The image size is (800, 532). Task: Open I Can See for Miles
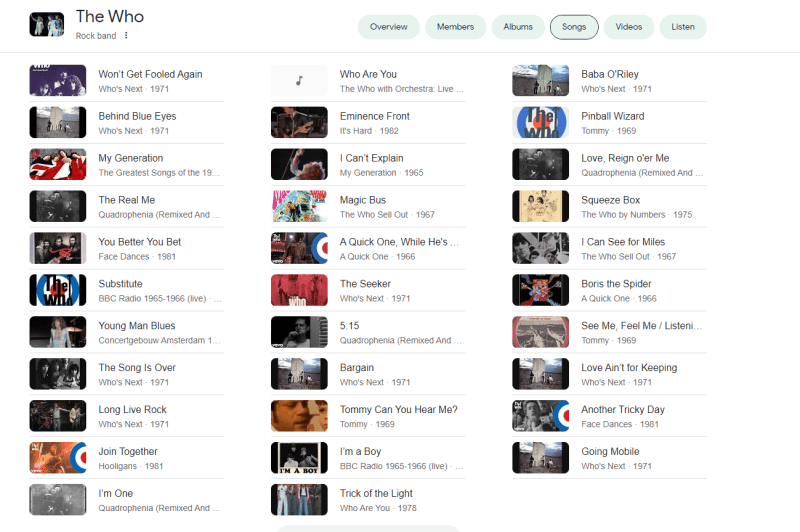[623, 242]
